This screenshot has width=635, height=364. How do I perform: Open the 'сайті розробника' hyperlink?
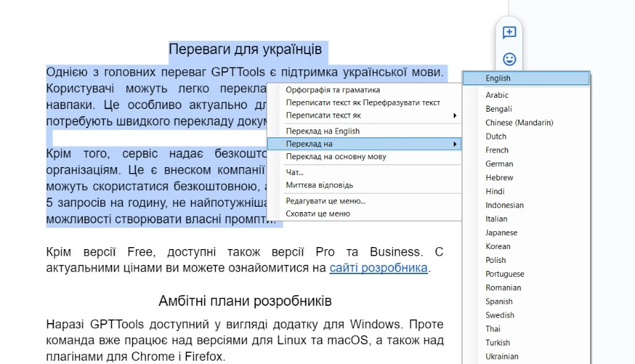click(x=378, y=268)
